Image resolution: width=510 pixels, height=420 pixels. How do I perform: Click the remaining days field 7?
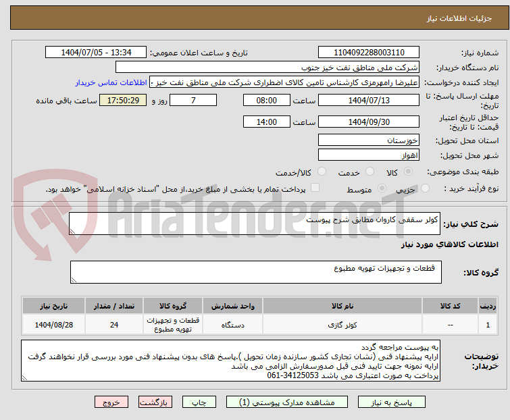click(x=193, y=100)
